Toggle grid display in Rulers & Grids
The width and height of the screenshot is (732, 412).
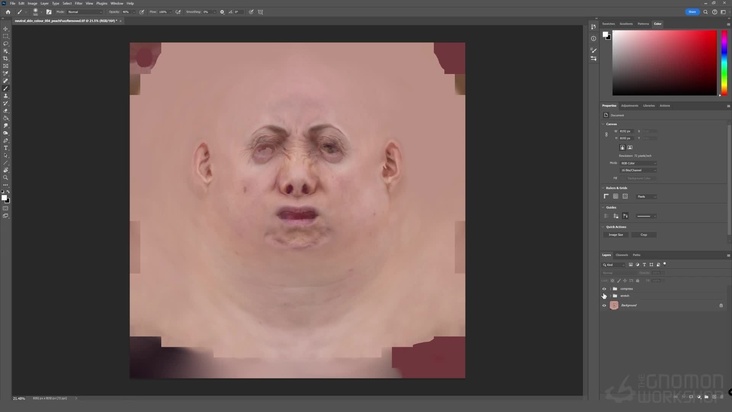(x=616, y=196)
